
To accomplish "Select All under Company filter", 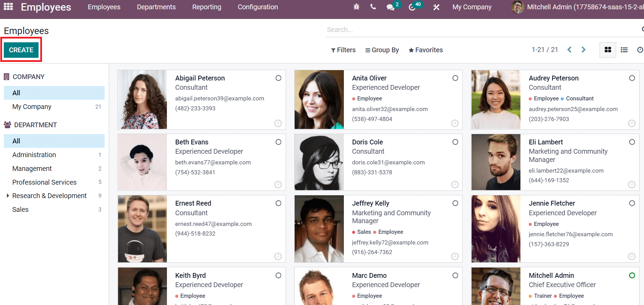I will pyautogui.click(x=54, y=93).
